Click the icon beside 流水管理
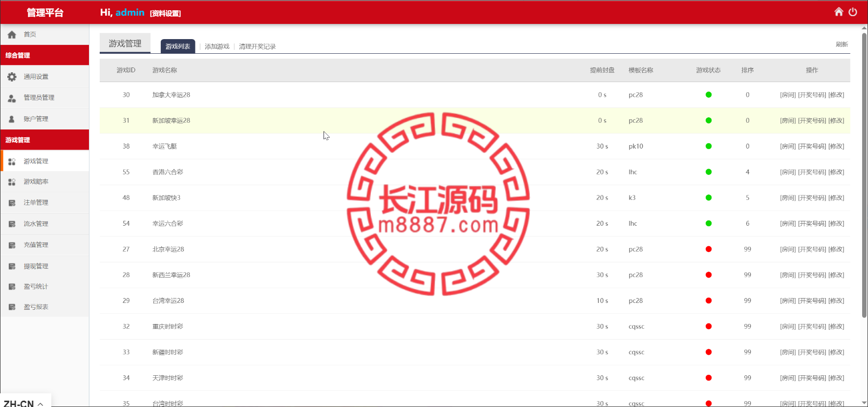This screenshot has width=868, height=407. (x=12, y=224)
